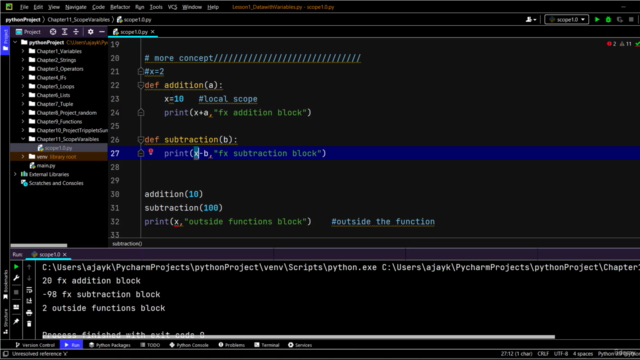Expand all in Project panel toolbar
The height and width of the screenshot is (360, 640).
pyautogui.click(x=64, y=31)
